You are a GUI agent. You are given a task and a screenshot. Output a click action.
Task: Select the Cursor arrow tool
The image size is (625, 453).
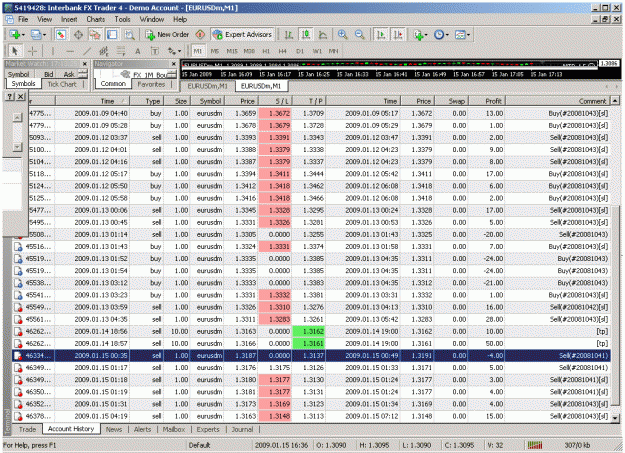click(15, 51)
